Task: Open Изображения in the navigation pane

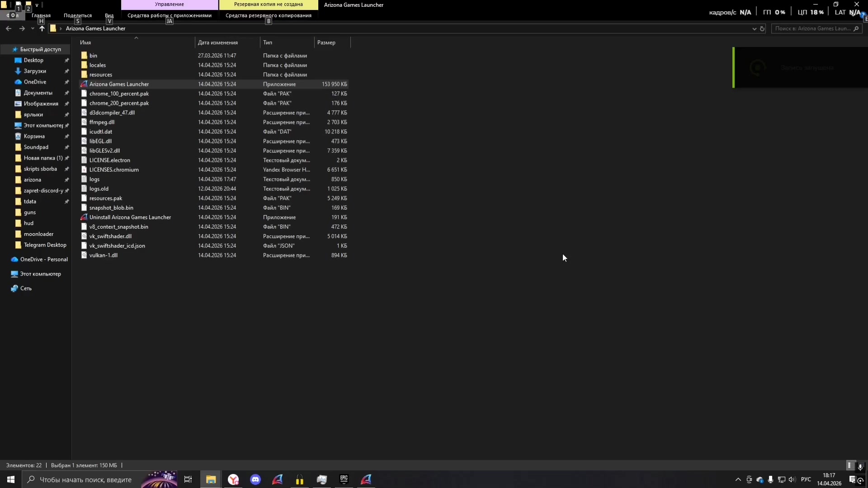Action: (41, 103)
